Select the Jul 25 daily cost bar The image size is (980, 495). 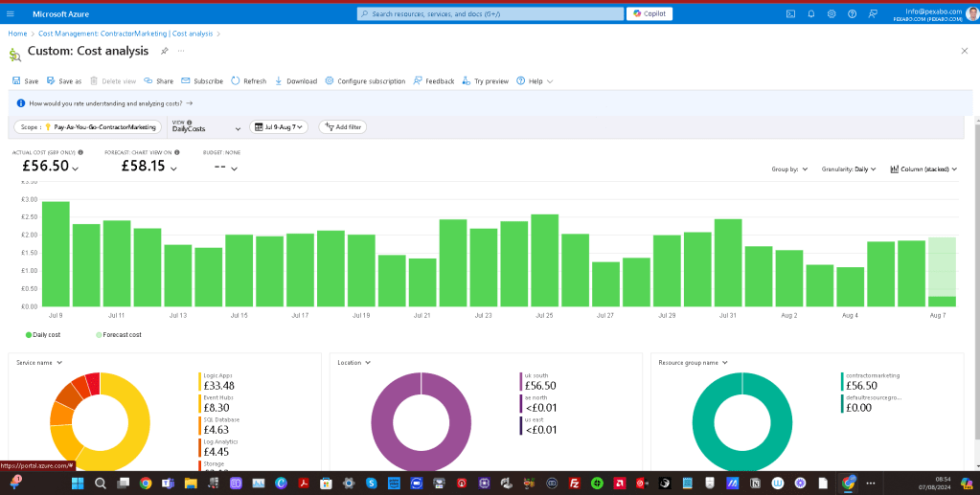tap(544, 260)
